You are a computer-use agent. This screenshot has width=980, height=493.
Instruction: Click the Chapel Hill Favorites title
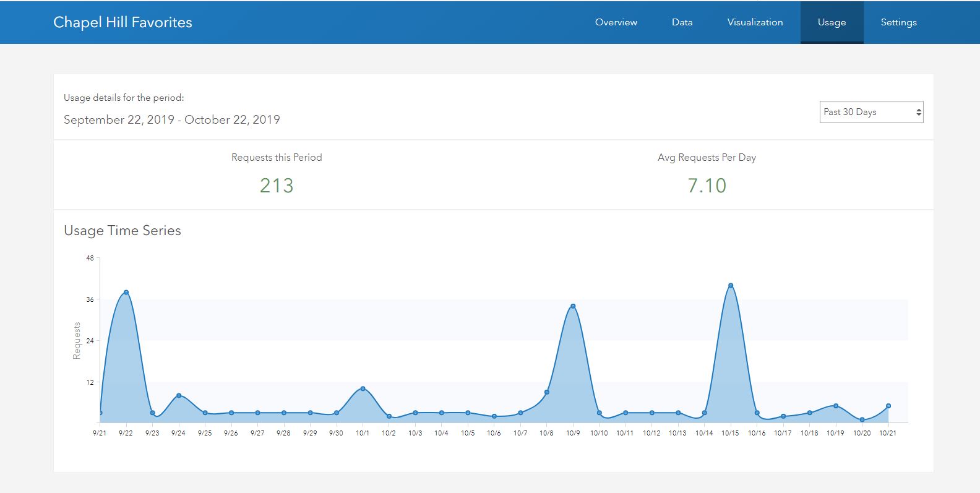click(123, 22)
